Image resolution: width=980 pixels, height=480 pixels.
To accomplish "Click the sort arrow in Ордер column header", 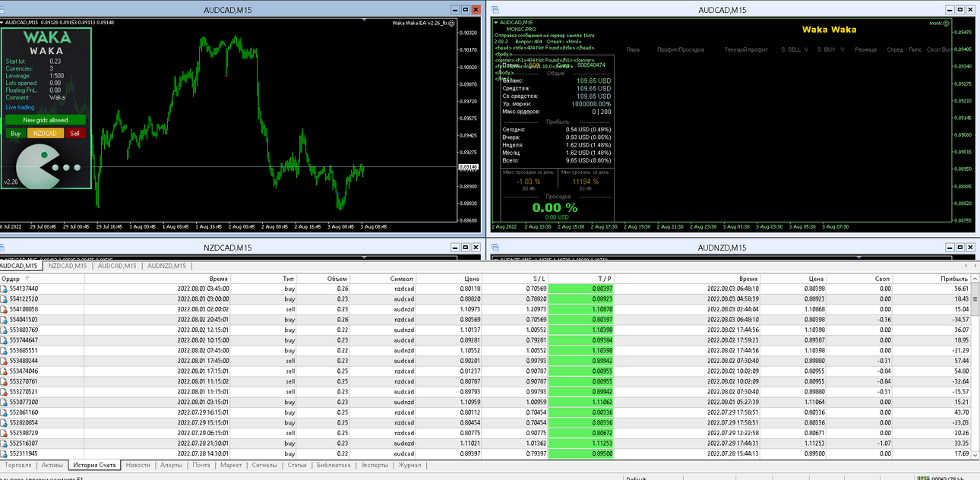I will [28, 279].
